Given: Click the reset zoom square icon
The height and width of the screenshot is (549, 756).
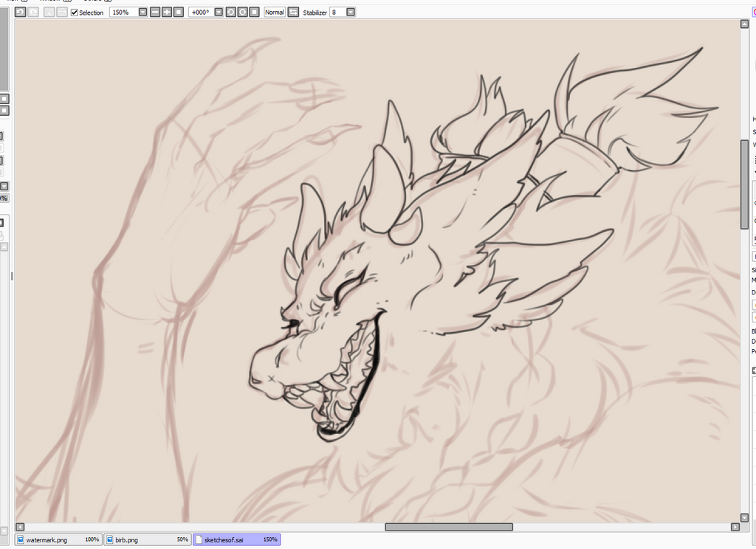Looking at the screenshot, I should click(179, 12).
